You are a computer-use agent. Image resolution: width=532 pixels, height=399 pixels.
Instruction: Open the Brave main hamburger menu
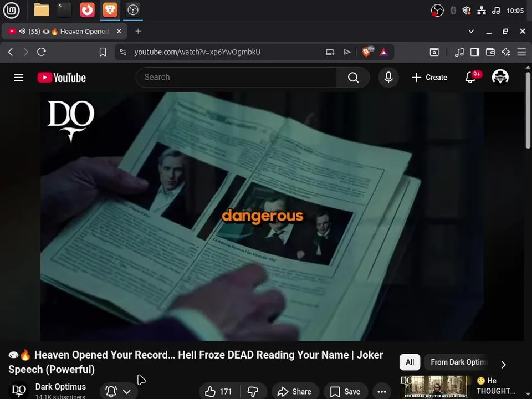pos(521,52)
